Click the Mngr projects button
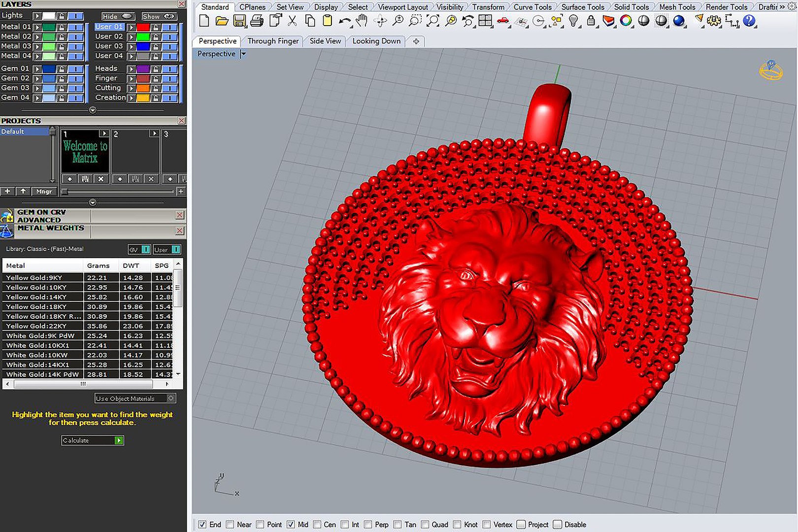Viewport: 798px width, 532px height. 44,191
